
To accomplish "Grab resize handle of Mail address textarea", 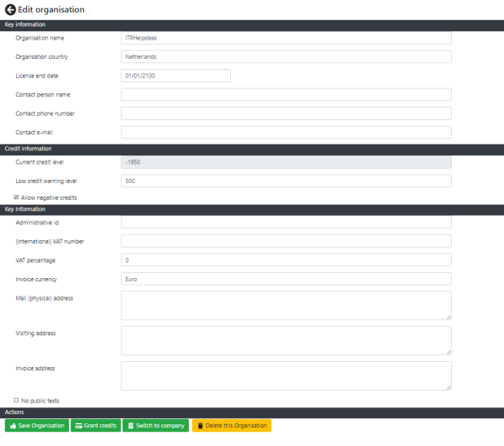I will [449, 317].
